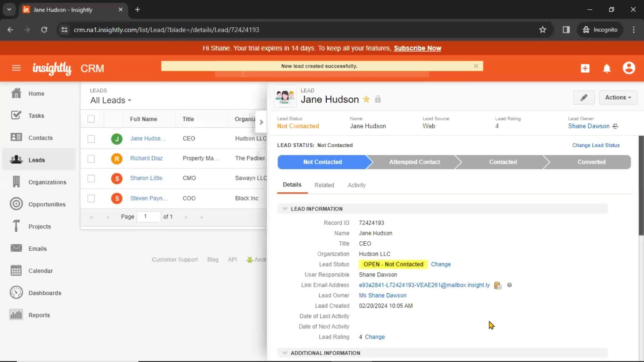
Task: Click the lead star favorite toggle
Action: pyautogui.click(x=367, y=99)
